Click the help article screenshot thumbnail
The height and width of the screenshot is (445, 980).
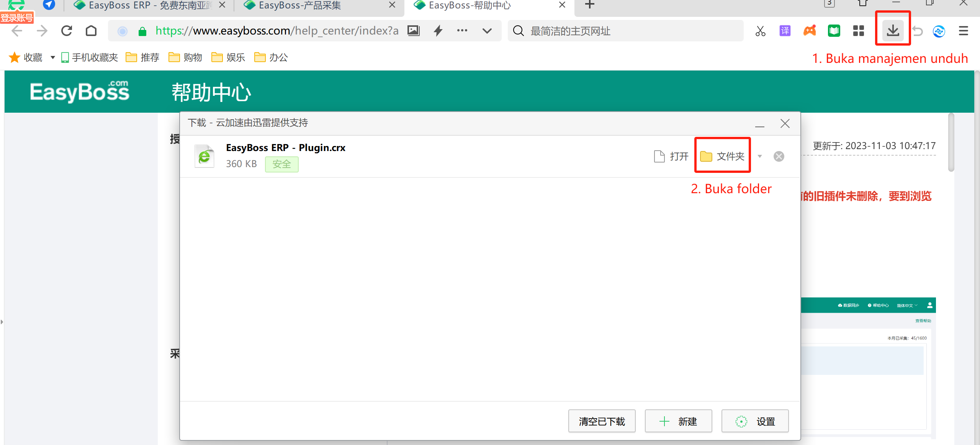tap(868, 368)
